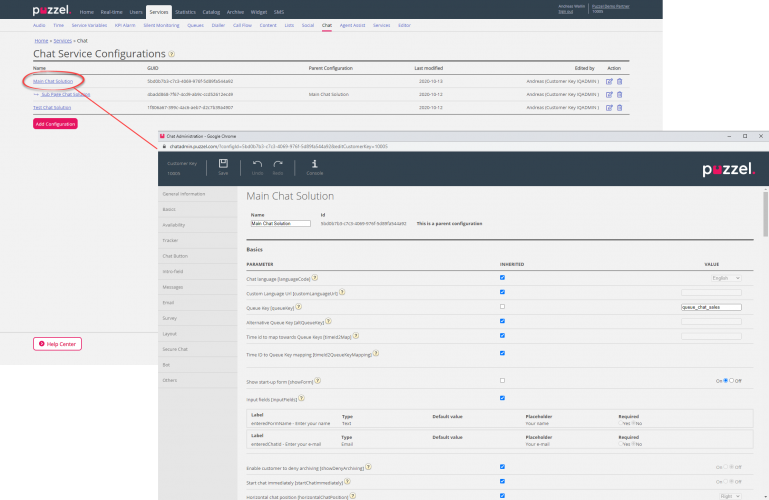Open the Chat language English dropdown
Viewport: 769px width, 500px height.
724,277
